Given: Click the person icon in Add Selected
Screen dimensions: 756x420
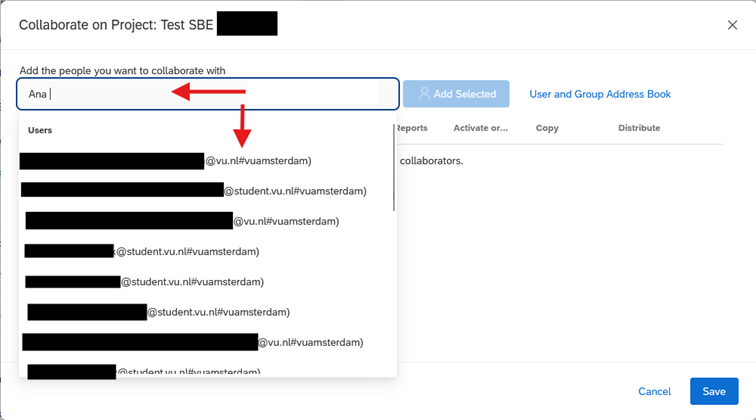Looking at the screenshot, I should tap(424, 94).
